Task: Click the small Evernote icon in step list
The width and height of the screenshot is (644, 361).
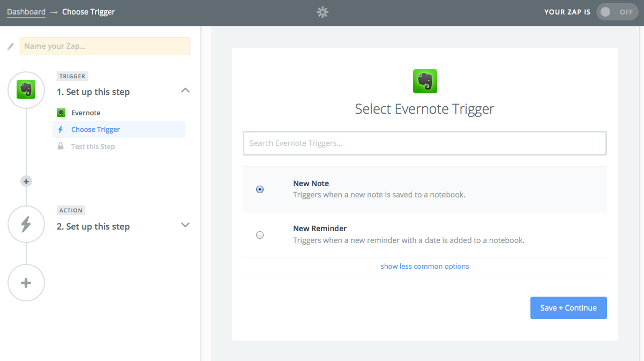Action: (61, 113)
